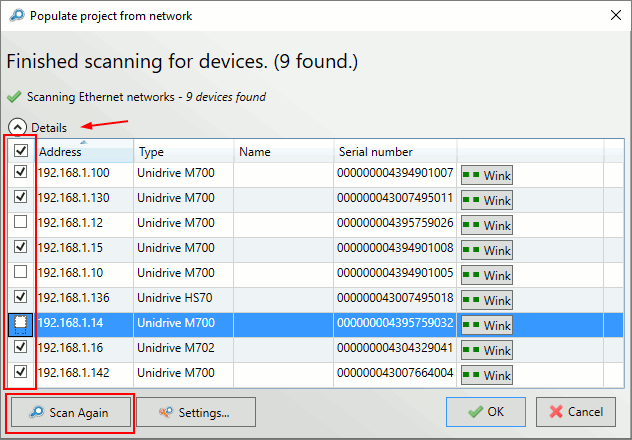Toggle the select-all checkbox in header
The image size is (632, 440).
(x=21, y=151)
